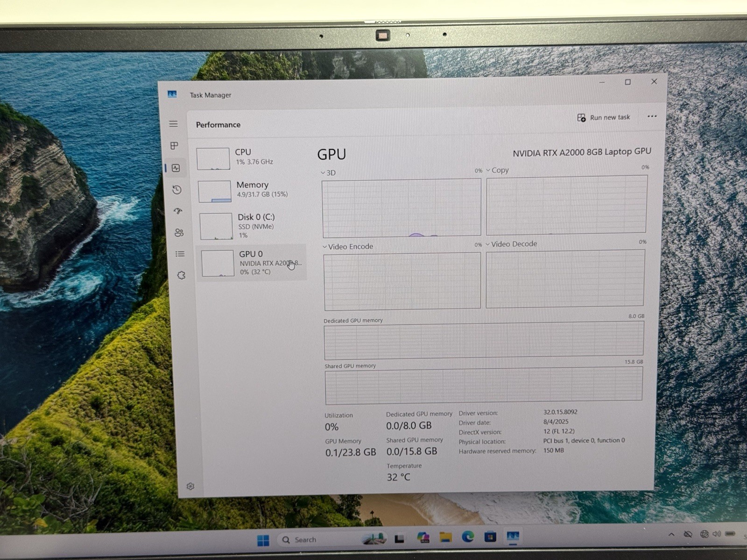Click the Dedicated GPU memory graph
Image resolution: width=747 pixels, height=560 pixels.
pyautogui.click(x=484, y=340)
